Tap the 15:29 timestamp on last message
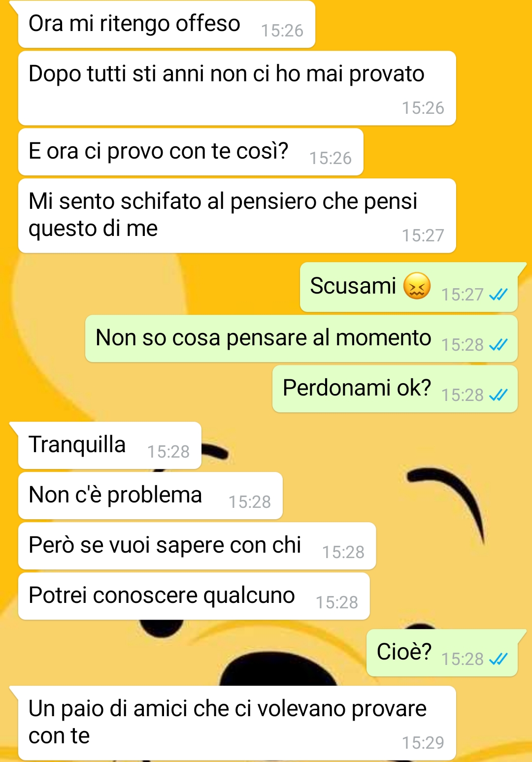Viewport: 532px width, 762px height. click(x=423, y=742)
